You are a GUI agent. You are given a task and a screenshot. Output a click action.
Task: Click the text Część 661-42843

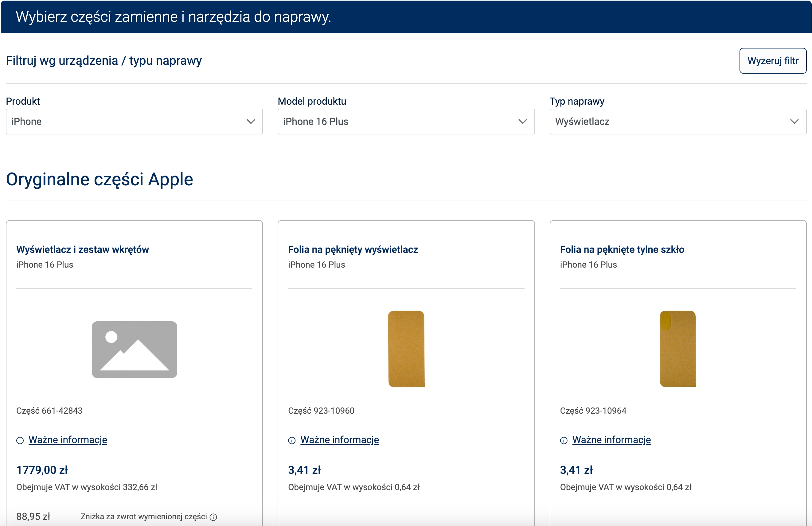click(x=49, y=410)
